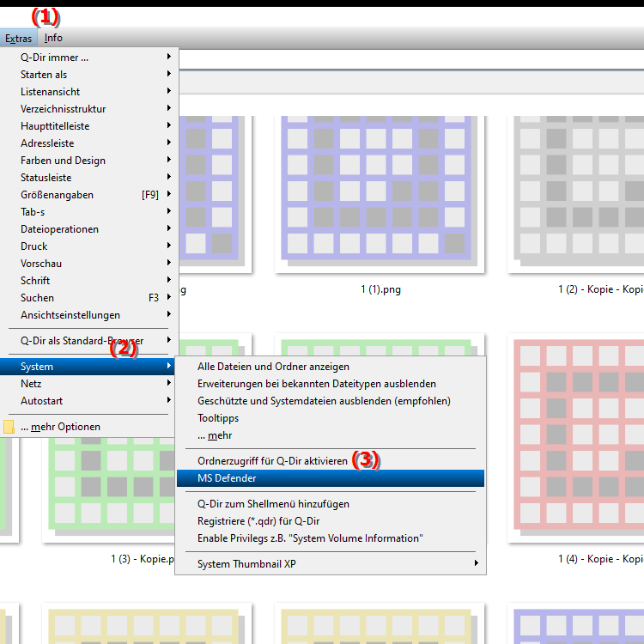Select the green '1 (3) - Kopie' thumbnail
Screen dimensions: 644x644
(x=109, y=491)
